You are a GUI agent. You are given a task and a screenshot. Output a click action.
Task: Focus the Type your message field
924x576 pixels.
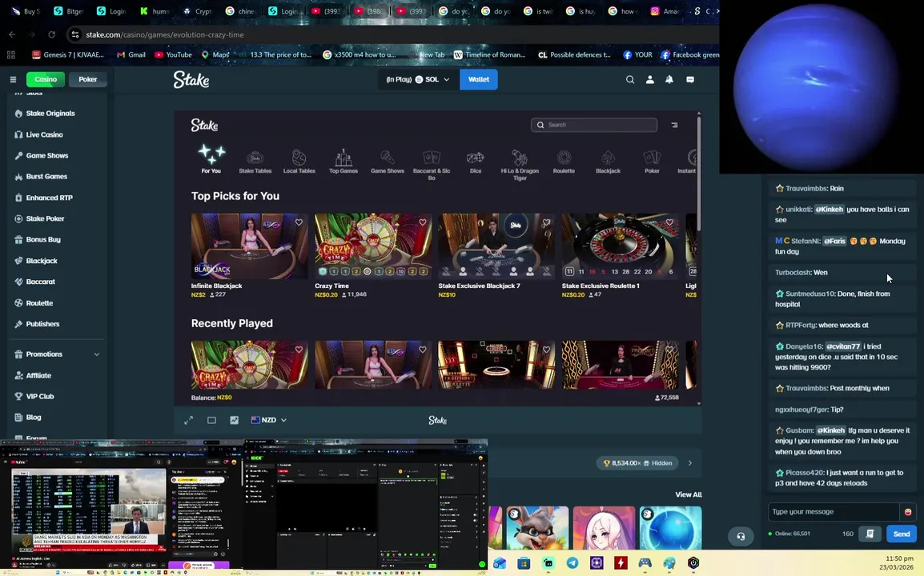click(834, 512)
